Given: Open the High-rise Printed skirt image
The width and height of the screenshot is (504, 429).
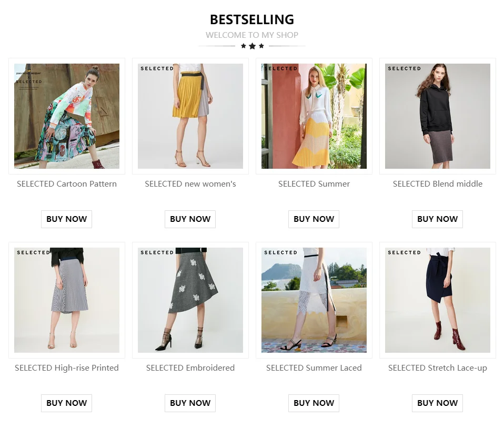Looking at the screenshot, I should [66, 300].
